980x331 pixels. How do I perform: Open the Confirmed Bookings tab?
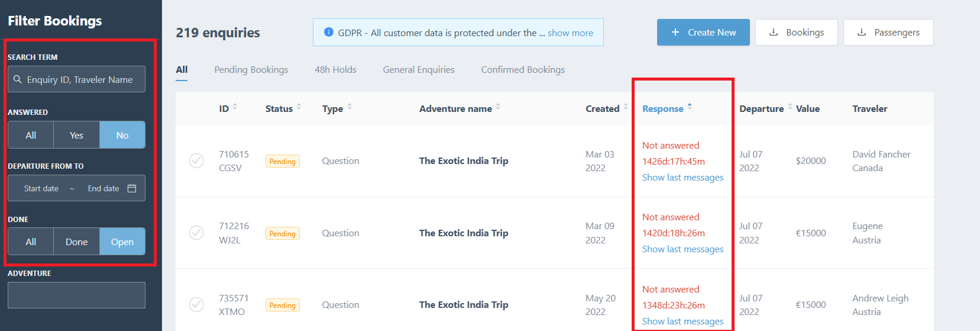coord(523,70)
